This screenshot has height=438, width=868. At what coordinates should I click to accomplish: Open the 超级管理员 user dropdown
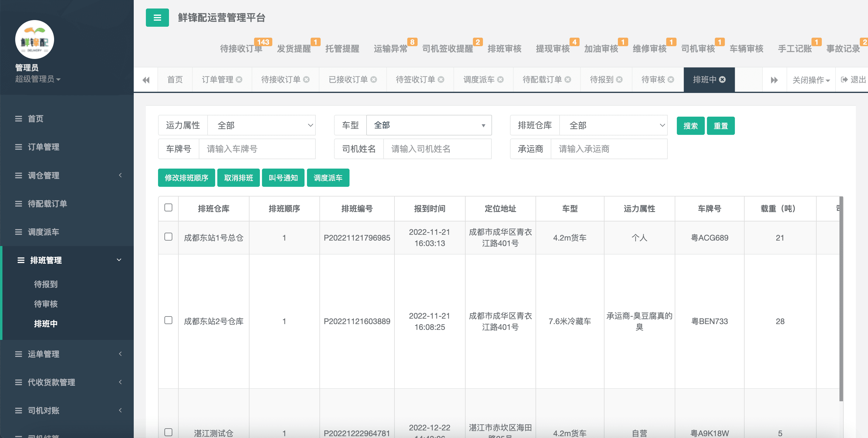point(38,79)
